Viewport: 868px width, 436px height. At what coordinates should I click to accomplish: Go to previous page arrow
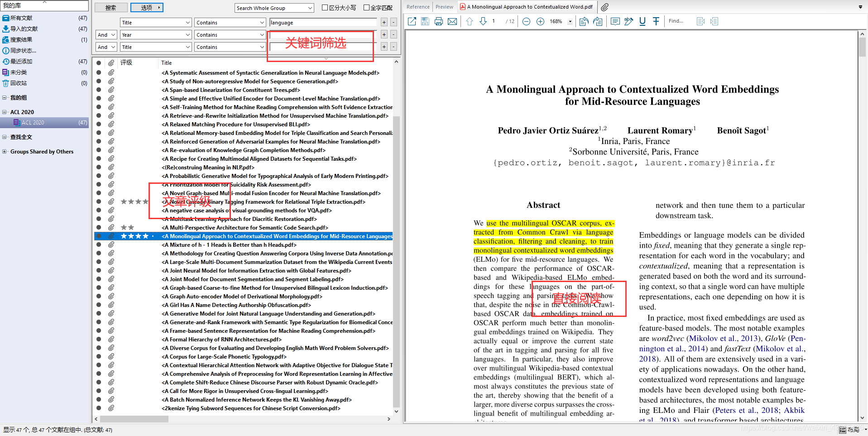point(470,21)
